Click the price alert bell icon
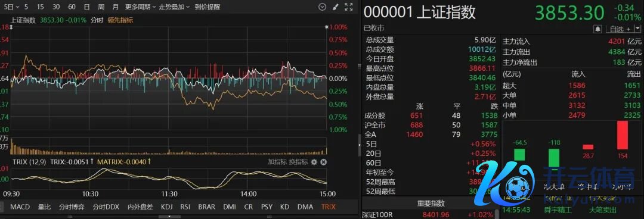 pyautogui.click(x=597, y=29)
